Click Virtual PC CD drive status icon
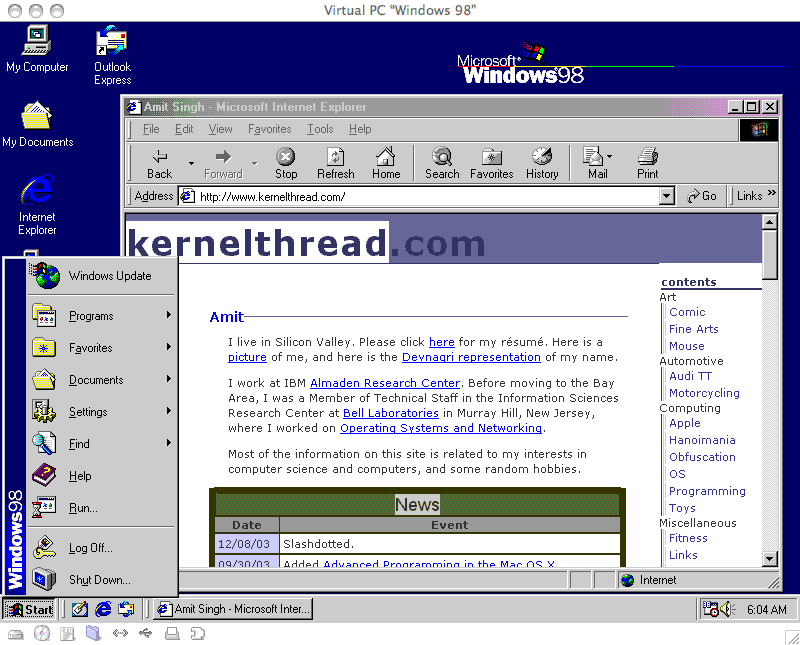800x645 pixels. [x=42, y=633]
